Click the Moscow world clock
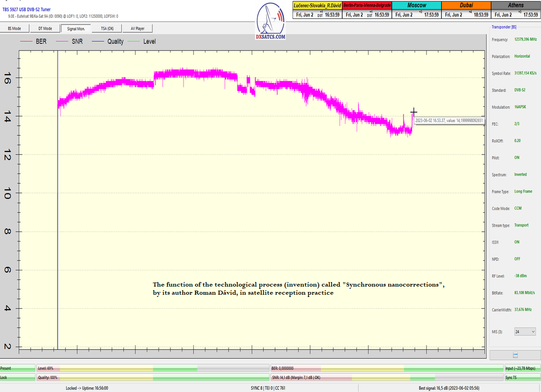The width and height of the screenshot is (541, 392). pyautogui.click(x=417, y=10)
